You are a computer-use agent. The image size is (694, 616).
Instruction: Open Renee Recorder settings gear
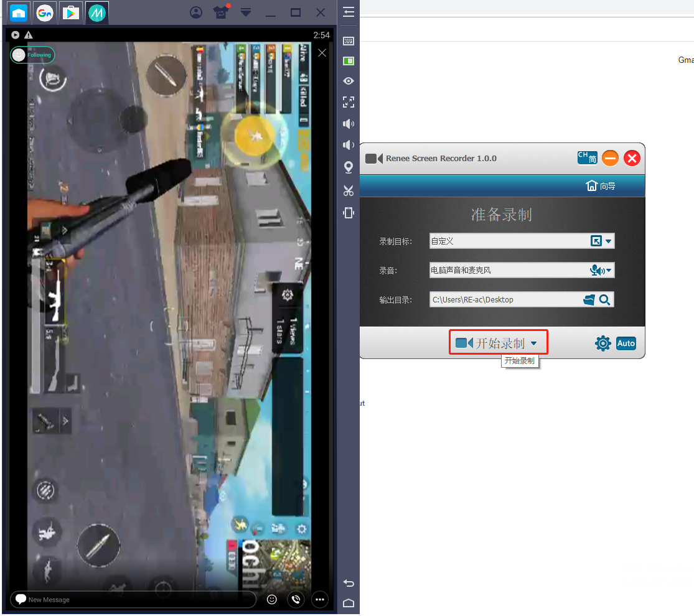tap(603, 343)
